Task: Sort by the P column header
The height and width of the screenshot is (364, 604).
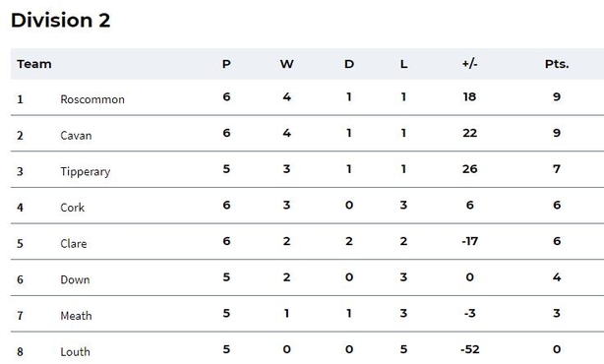Action: coord(226,64)
